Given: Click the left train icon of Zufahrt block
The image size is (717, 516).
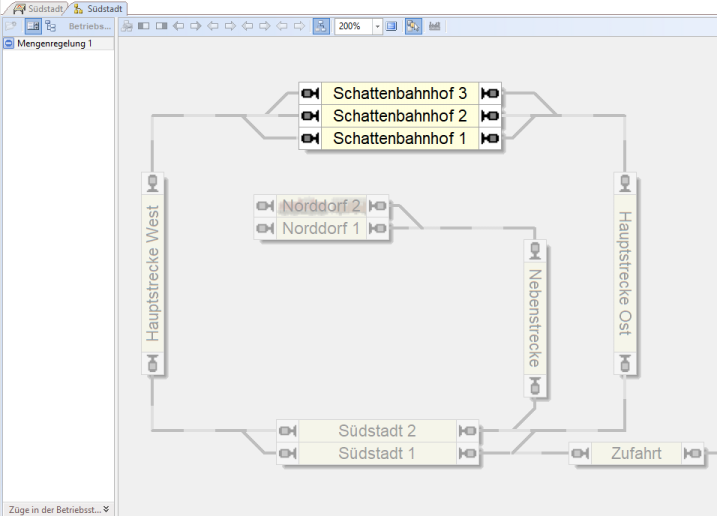Looking at the screenshot, I should [x=580, y=454].
